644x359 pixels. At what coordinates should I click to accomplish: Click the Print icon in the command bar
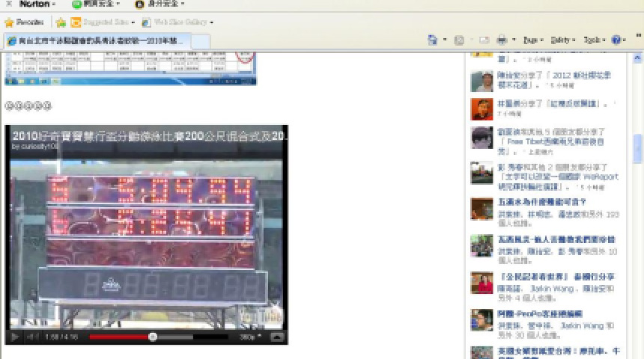502,40
